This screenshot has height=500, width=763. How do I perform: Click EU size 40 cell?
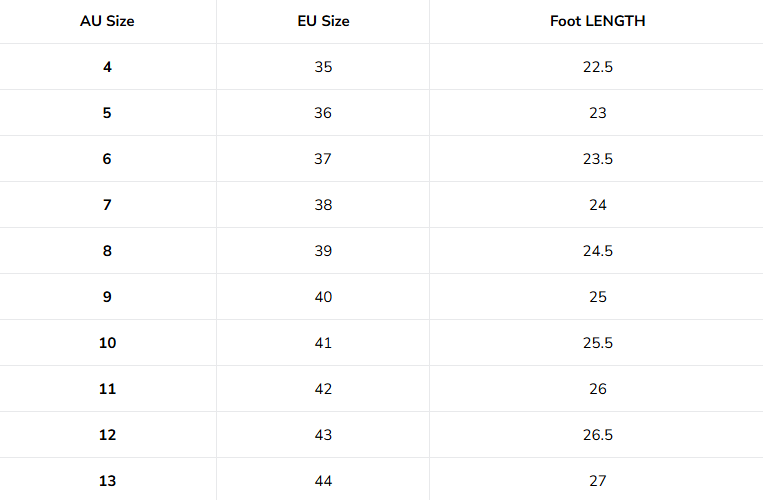coord(323,297)
